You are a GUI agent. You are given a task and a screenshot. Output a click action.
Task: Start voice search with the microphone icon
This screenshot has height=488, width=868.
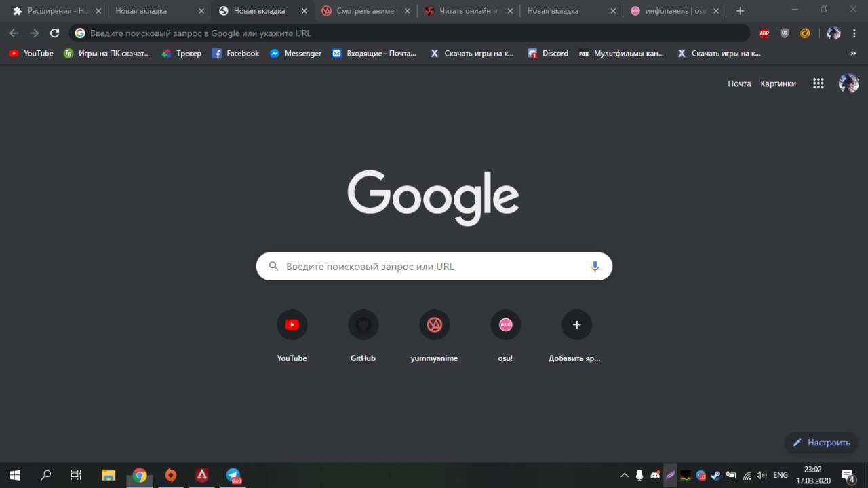click(x=595, y=267)
